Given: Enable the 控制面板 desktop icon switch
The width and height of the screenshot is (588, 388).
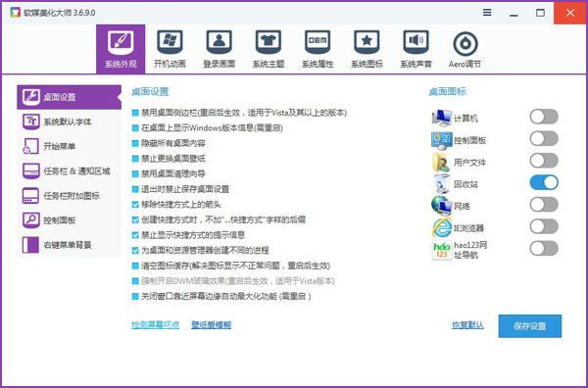Looking at the screenshot, I should [544, 139].
